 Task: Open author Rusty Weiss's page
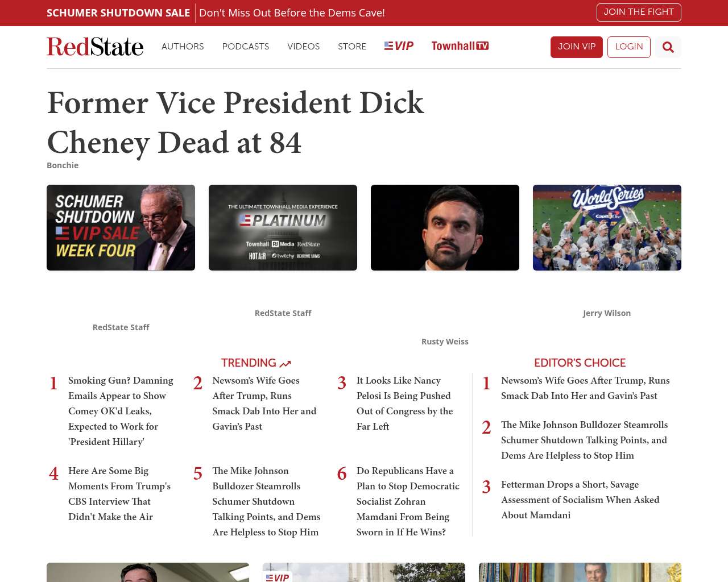pyautogui.click(x=445, y=342)
